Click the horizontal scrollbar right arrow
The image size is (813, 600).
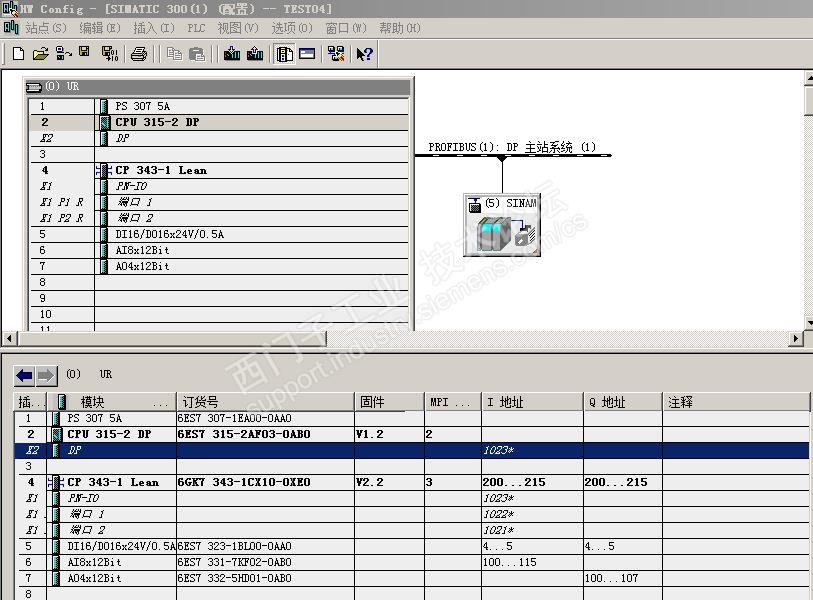pyautogui.click(x=796, y=339)
